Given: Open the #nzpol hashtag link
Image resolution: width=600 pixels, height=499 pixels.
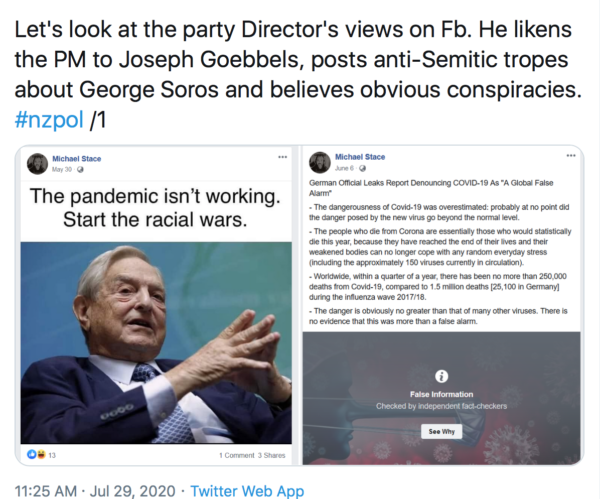Looking at the screenshot, I should point(49,119).
